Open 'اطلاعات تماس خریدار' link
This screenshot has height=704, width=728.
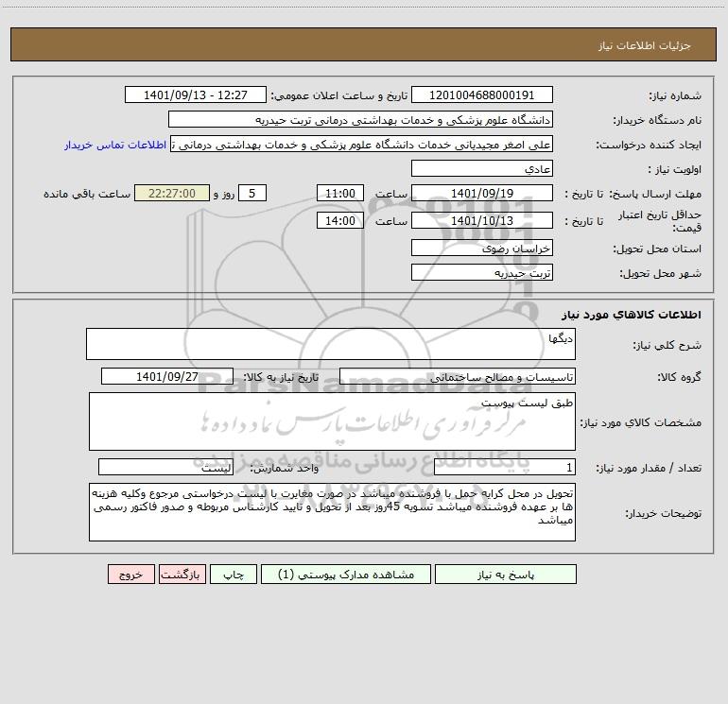pos(115,145)
